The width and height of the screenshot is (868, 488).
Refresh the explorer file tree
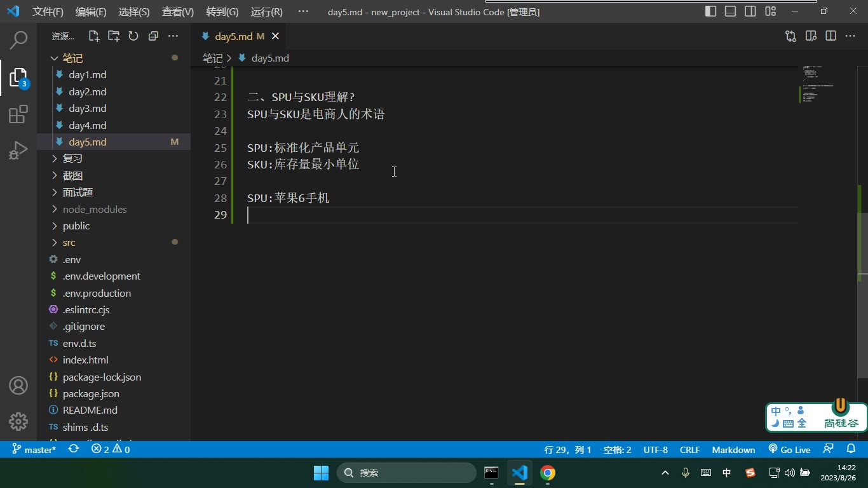(133, 36)
